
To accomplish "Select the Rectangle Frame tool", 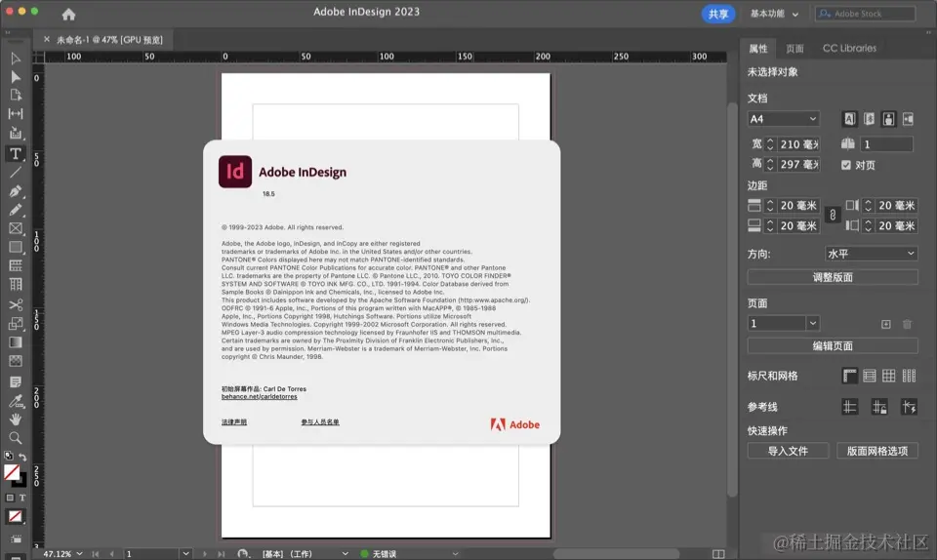I will pyautogui.click(x=16, y=228).
